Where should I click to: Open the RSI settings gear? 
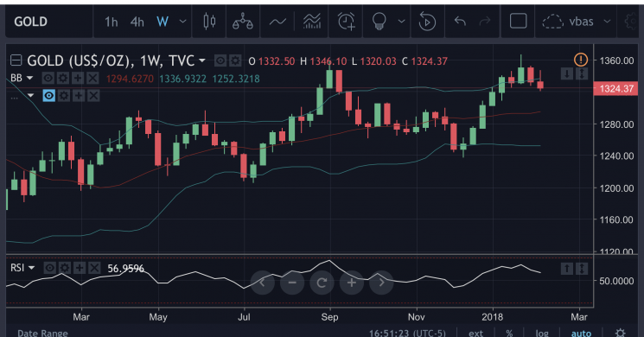pyautogui.click(x=65, y=268)
